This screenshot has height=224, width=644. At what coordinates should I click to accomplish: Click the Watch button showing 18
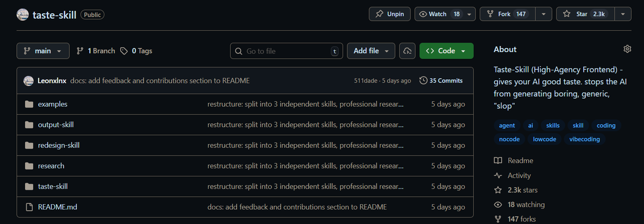(439, 14)
